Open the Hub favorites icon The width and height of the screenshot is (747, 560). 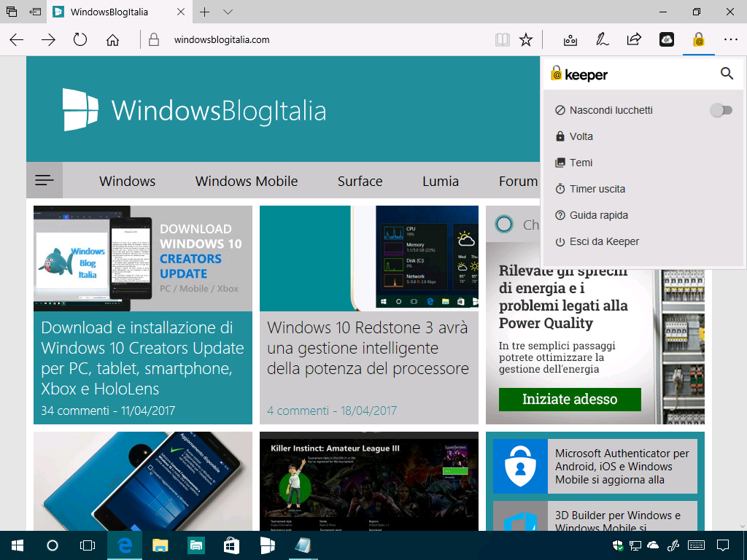[x=570, y=40]
